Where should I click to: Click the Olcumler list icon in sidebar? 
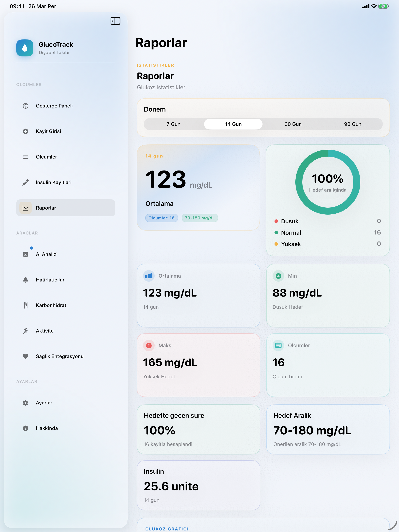click(x=26, y=157)
